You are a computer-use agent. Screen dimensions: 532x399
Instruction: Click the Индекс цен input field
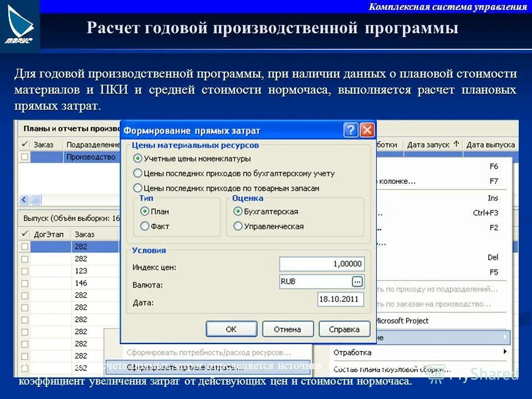point(321,264)
